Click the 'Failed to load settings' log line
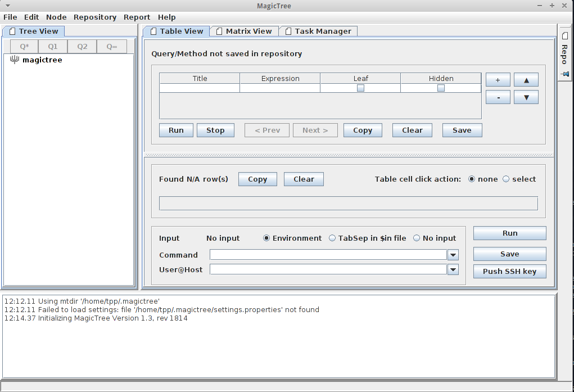Image resolution: width=574 pixels, height=392 pixels. pyautogui.click(x=162, y=309)
